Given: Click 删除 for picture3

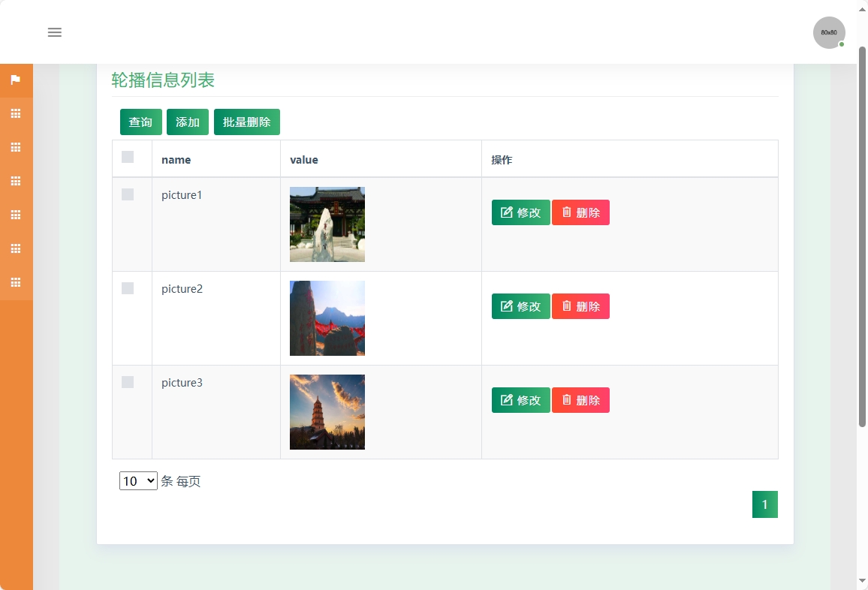Looking at the screenshot, I should [x=580, y=400].
